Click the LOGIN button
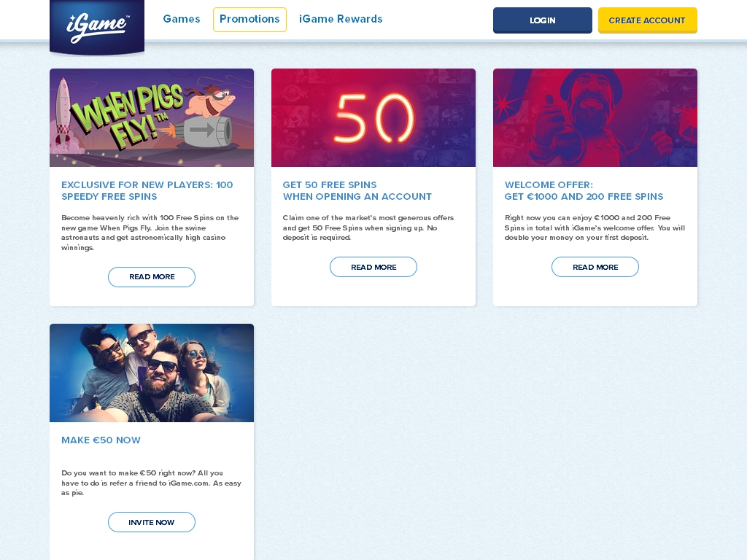 543,20
